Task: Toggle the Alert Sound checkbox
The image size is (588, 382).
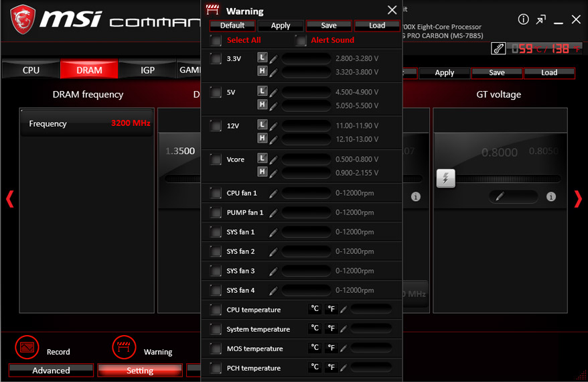Action: 301,40
